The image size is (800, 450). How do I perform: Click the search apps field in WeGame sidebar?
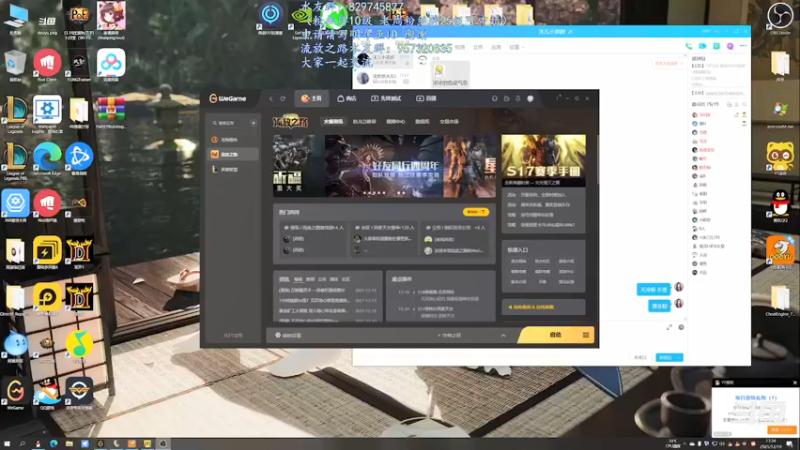point(229,123)
